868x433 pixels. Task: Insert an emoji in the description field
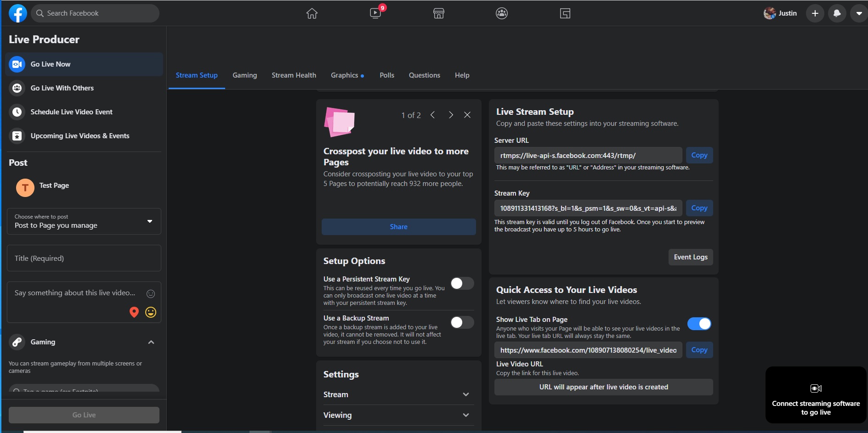point(151,294)
